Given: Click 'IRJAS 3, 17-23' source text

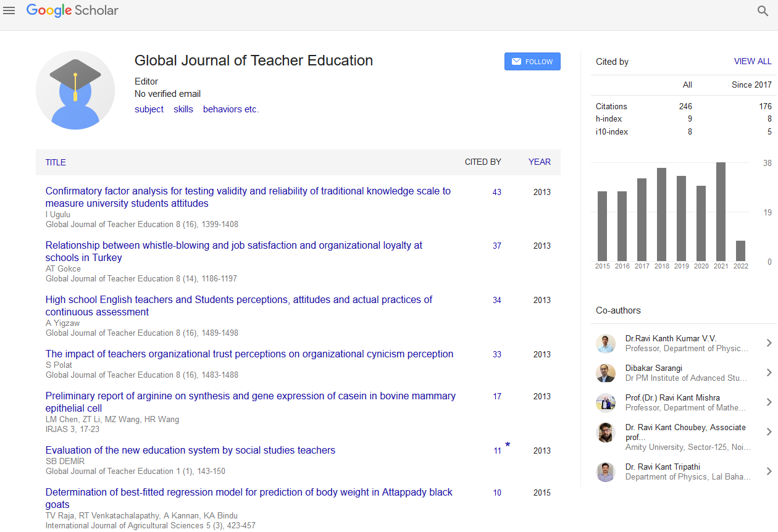Looking at the screenshot, I should coord(73,429).
